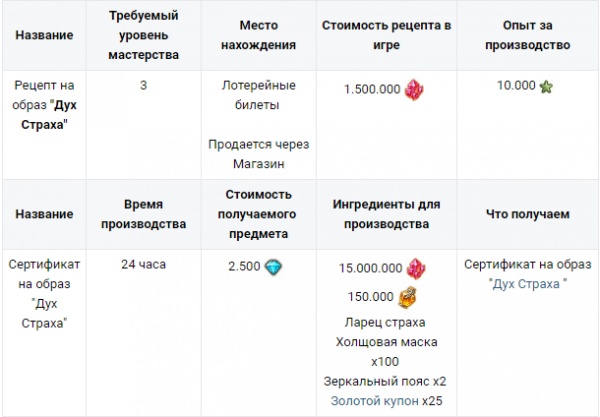Viewport: 600px width, 417px height.
Task: Click the "24 часа" production time cell
Action: point(143,265)
